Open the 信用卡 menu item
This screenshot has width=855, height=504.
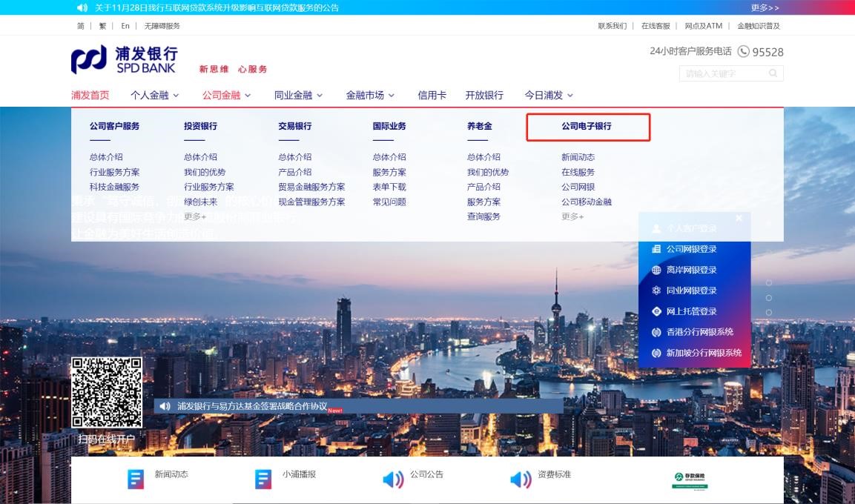(432, 96)
